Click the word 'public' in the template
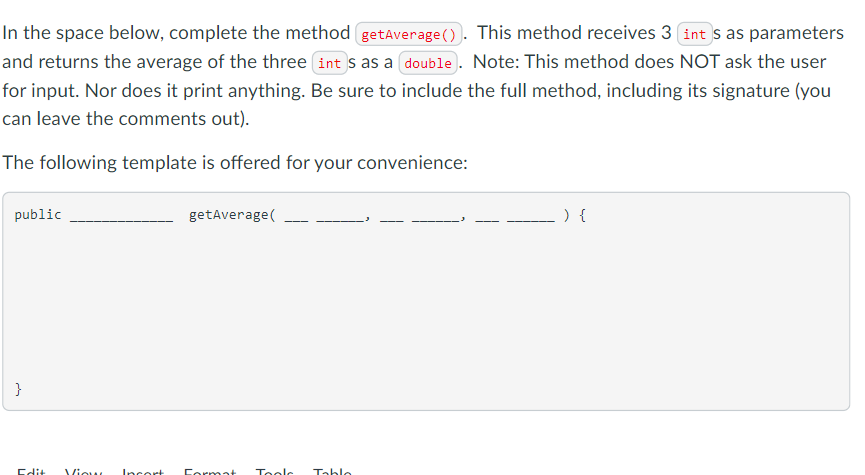The width and height of the screenshot is (865, 475). [x=38, y=215]
